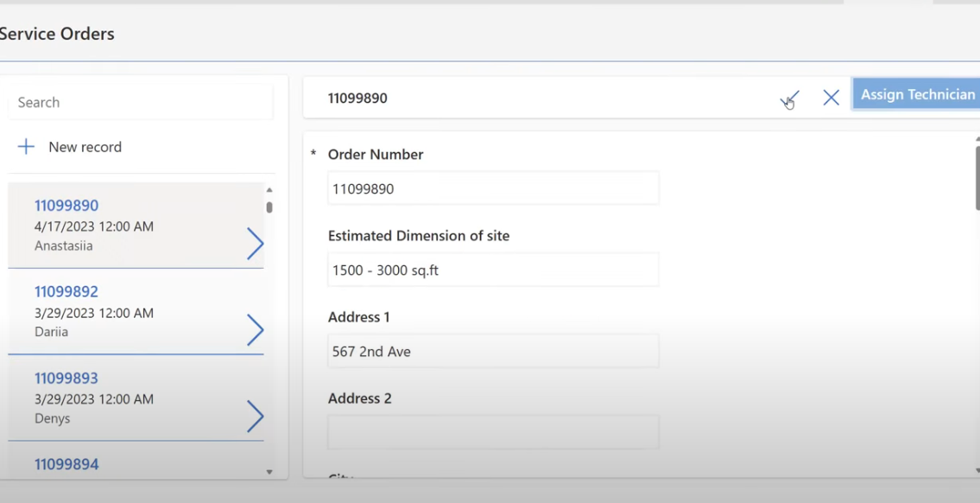This screenshot has height=503, width=980.
Task: Click the plus icon beside New record
Action: (x=26, y=146)
